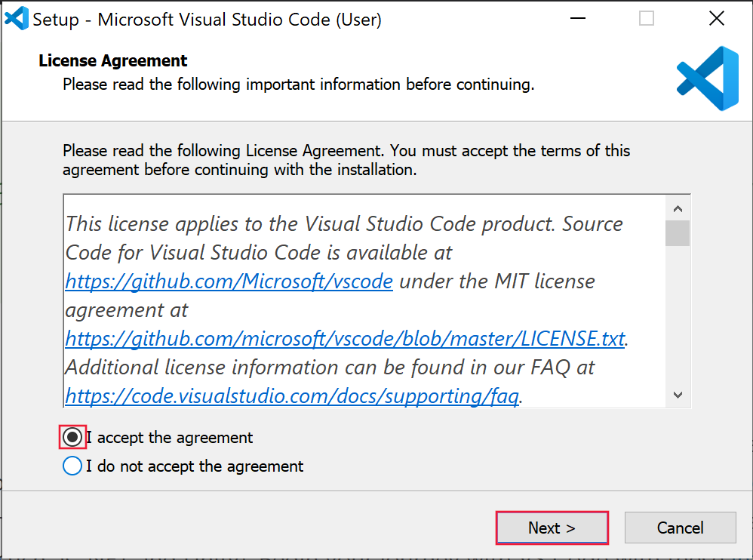The image size is (753, 560).
Task: Click the Next button
Action: coord(552,528)
